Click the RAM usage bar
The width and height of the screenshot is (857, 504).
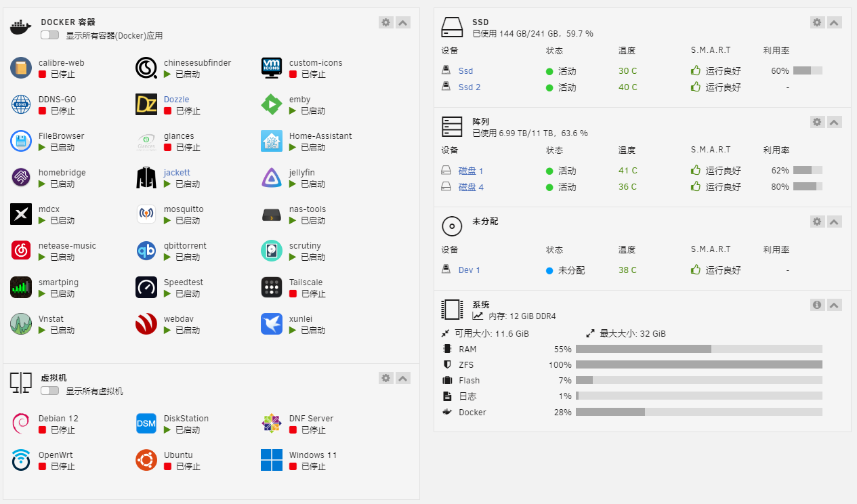tap(698, 350)
